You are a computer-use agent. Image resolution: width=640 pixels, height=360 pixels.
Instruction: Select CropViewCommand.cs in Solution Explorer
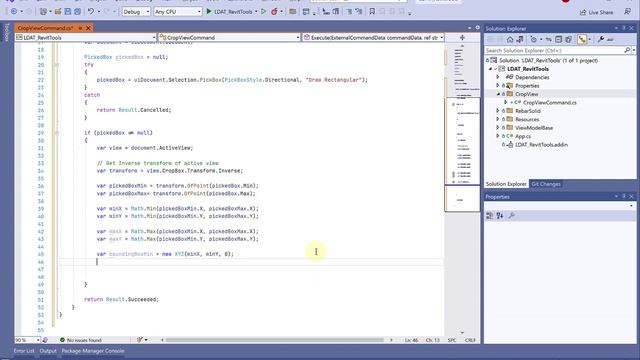click(x=549, y=102)
